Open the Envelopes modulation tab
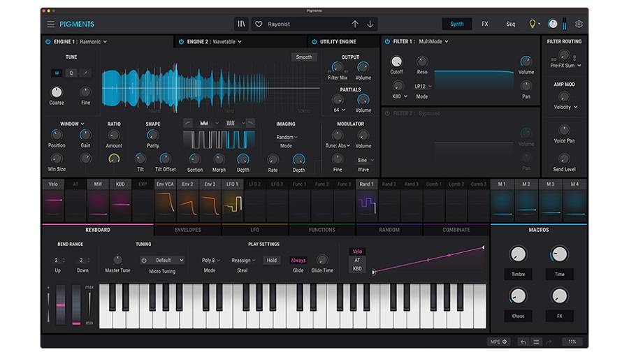 [187, 230]
